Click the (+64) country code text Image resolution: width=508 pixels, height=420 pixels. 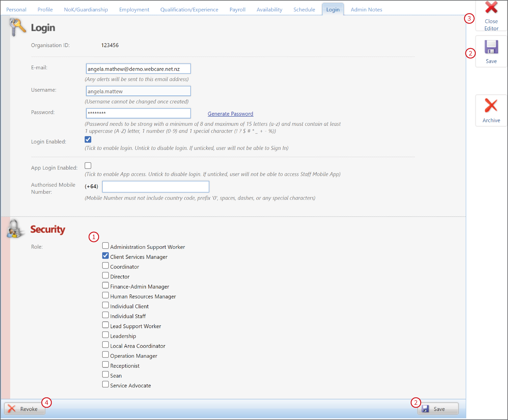[x=91, y=187]
